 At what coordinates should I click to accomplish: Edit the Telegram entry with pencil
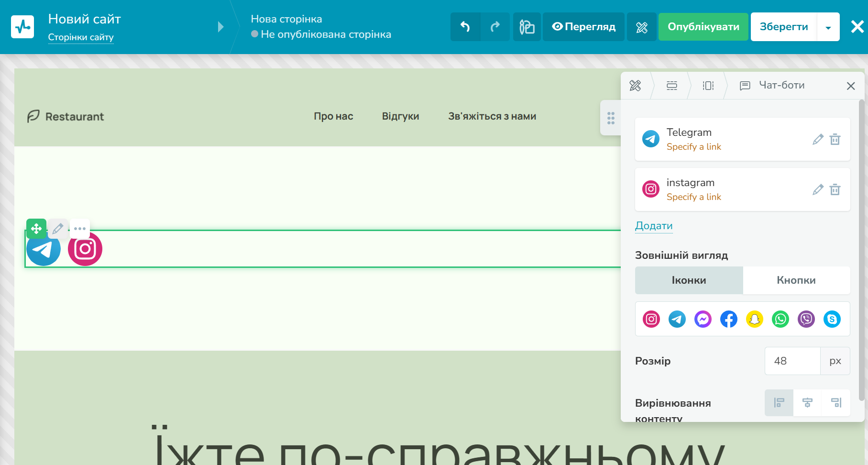[818, 139]
